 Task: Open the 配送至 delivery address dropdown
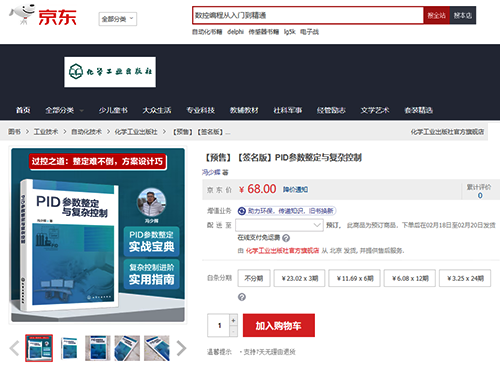279,225
